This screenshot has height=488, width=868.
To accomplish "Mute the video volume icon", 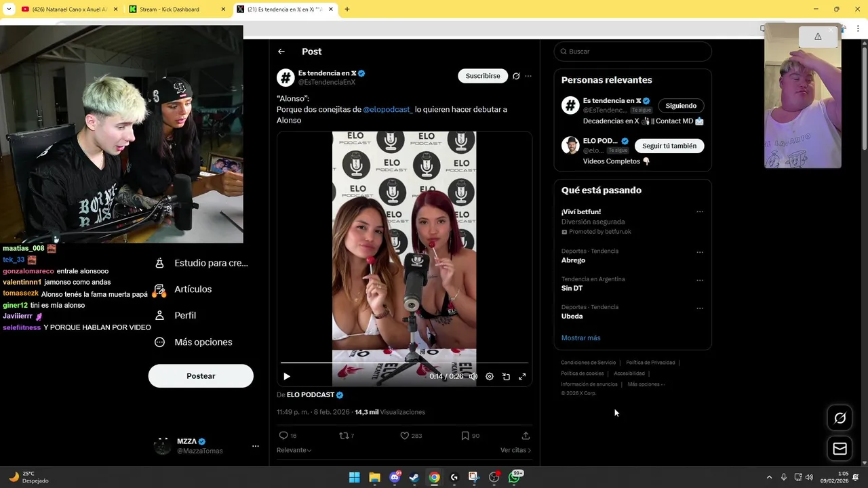I will (x=473, y=376).
